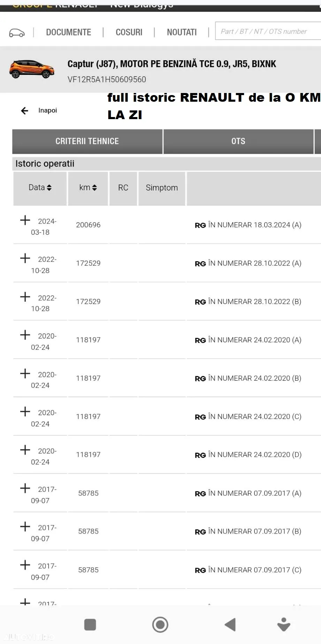This screenshot has height=644, width=321.
Task: Tap the Android recent apps square button
Action: [x=90, y=624]
